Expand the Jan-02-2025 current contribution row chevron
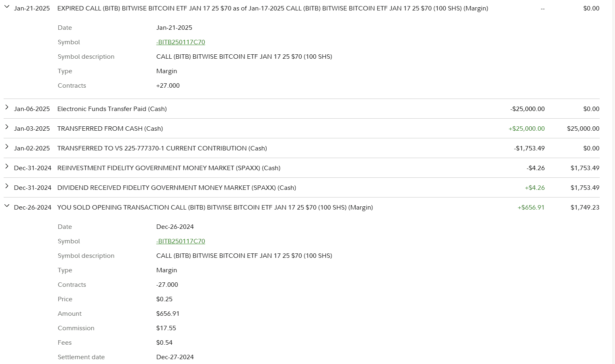This screenshot has height=364, width=615. coord(7,147)
